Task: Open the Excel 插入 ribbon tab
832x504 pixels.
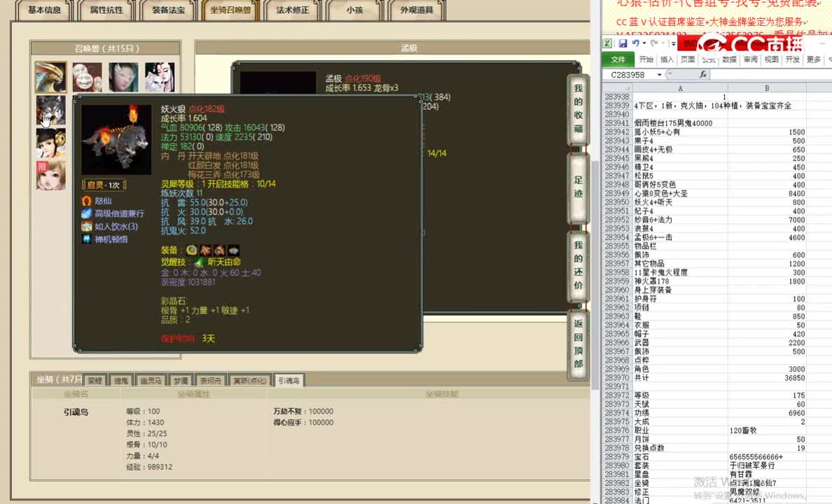Action: point(667,59)
